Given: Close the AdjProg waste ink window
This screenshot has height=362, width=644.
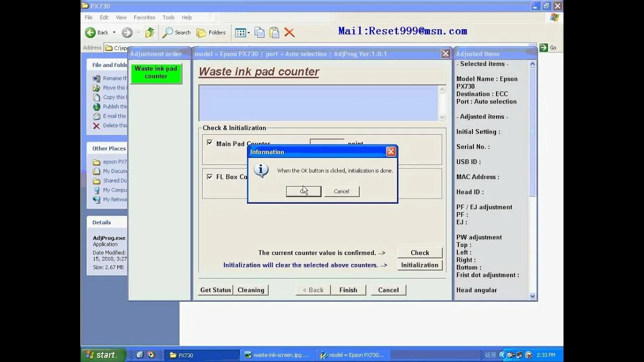Looking at the screenshot, I should pos(445,54).
